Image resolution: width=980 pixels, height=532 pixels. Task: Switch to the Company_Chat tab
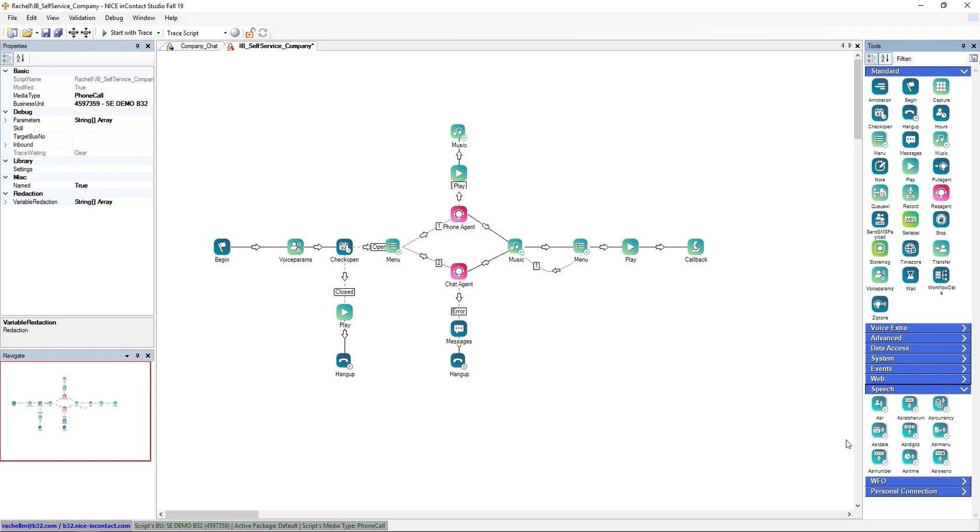pos(198,46)
